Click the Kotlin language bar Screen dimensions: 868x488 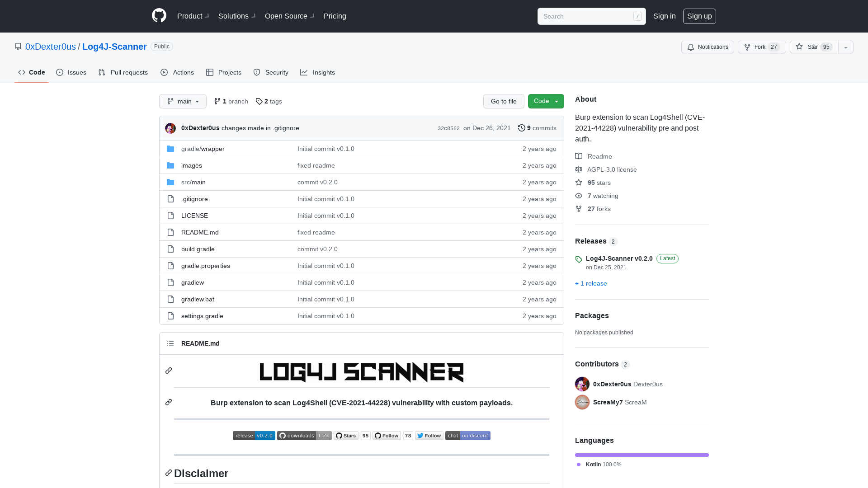pos(642,455)
